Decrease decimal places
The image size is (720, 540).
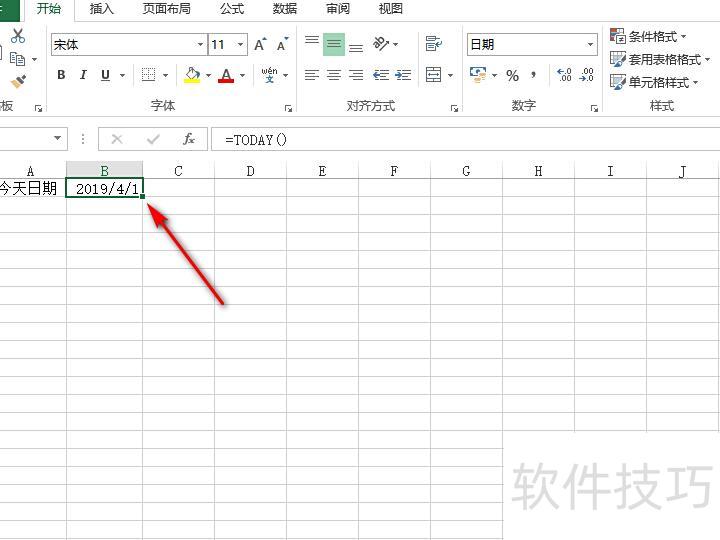pos(587,74)
